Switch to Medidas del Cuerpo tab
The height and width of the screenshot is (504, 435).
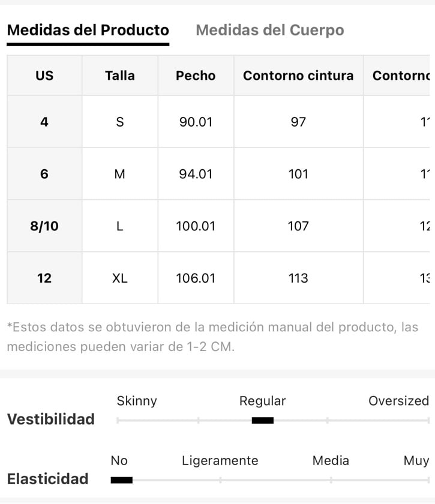point(270,30)
